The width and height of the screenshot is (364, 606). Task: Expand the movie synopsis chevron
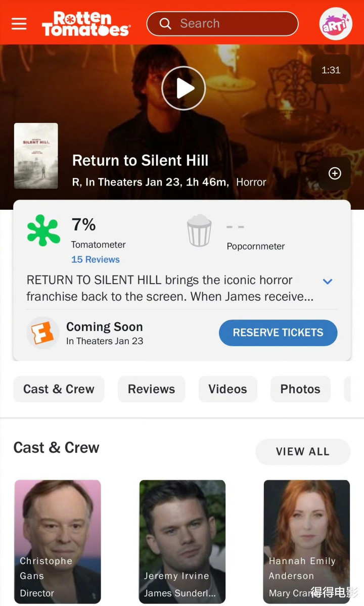[328, 282]
